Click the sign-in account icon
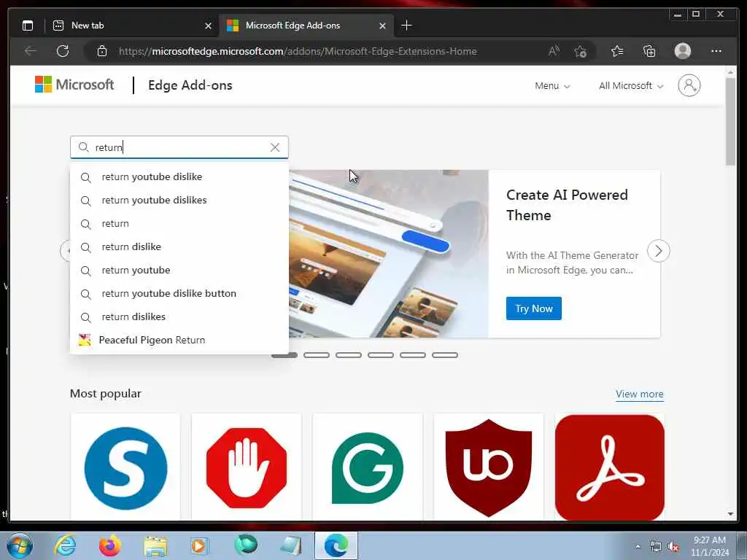The height and width of the screenshot is (560, 747). [689, 85]
